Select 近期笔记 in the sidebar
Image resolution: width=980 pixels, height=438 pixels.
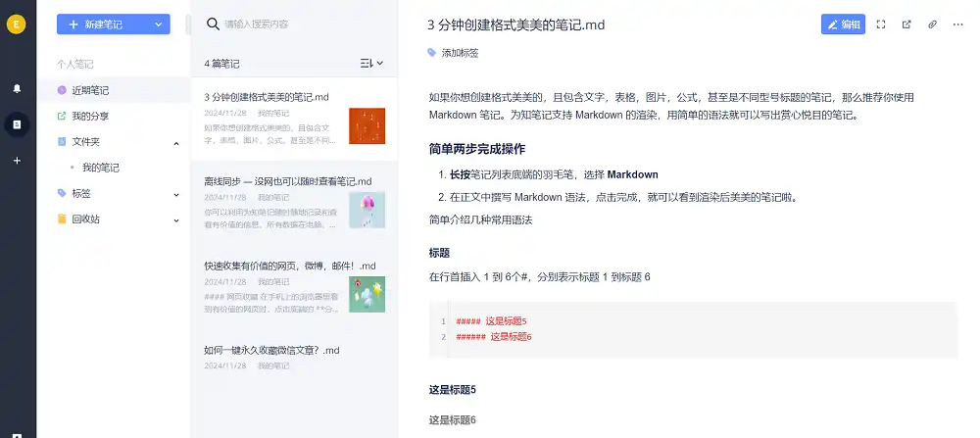[x=90, y=91]
